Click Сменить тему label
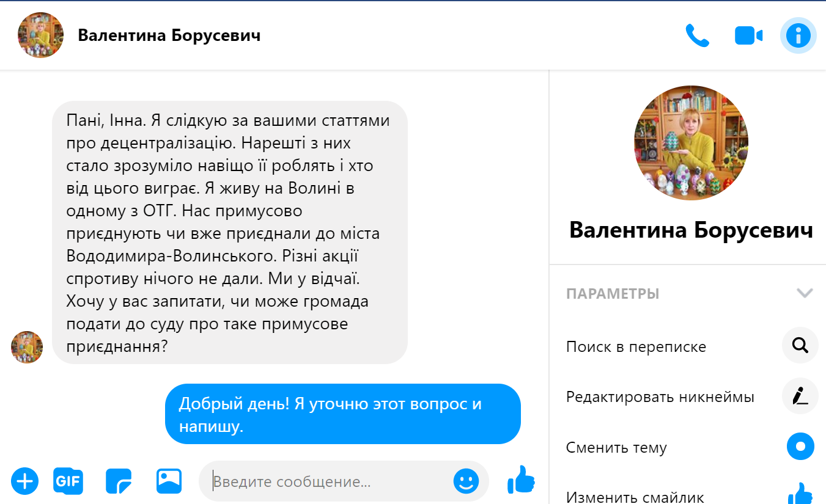The width and height of the screenshot is (826, 504). [x=616, y=448]
